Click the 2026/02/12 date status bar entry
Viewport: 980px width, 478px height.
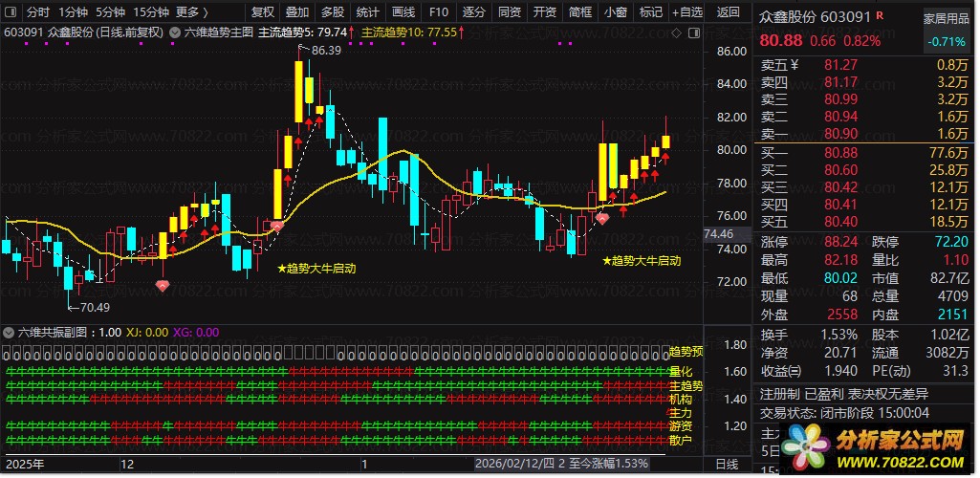pos(561,464)
